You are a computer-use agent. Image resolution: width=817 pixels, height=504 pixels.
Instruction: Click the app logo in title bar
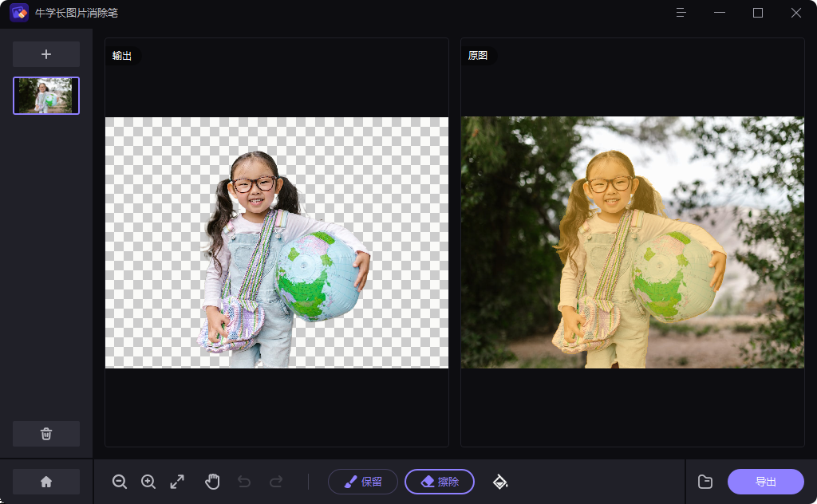click(x=19, y=13)
